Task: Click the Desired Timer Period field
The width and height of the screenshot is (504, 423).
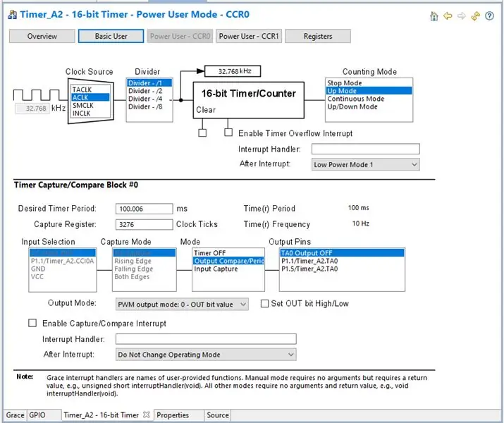Action: (144, 209)
